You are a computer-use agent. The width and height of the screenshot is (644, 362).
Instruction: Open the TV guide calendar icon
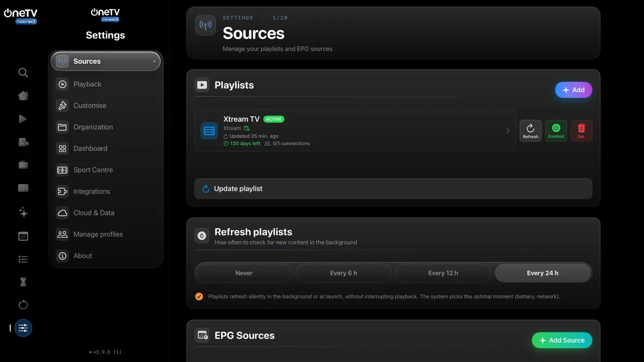(23, 236)
